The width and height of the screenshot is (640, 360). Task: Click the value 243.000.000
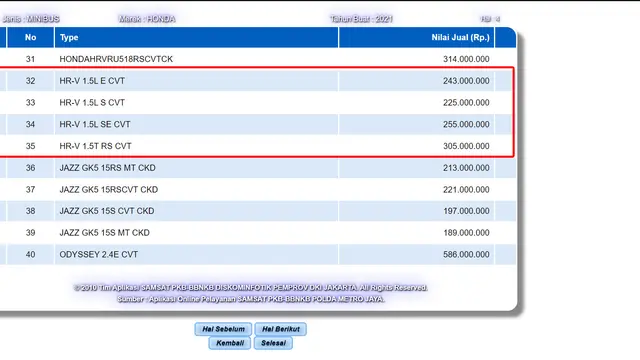tap(466, 81)
